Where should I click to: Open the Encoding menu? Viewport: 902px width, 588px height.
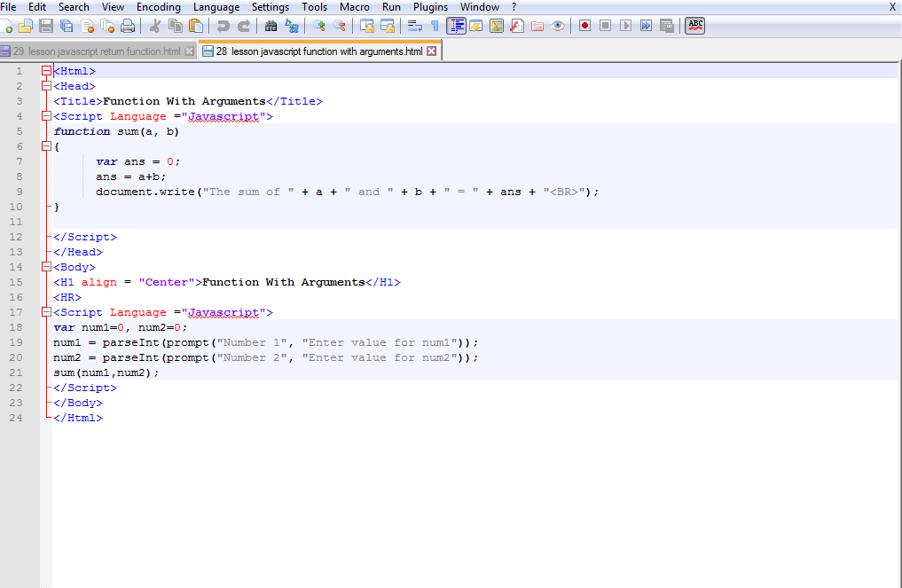pos(158,7)
